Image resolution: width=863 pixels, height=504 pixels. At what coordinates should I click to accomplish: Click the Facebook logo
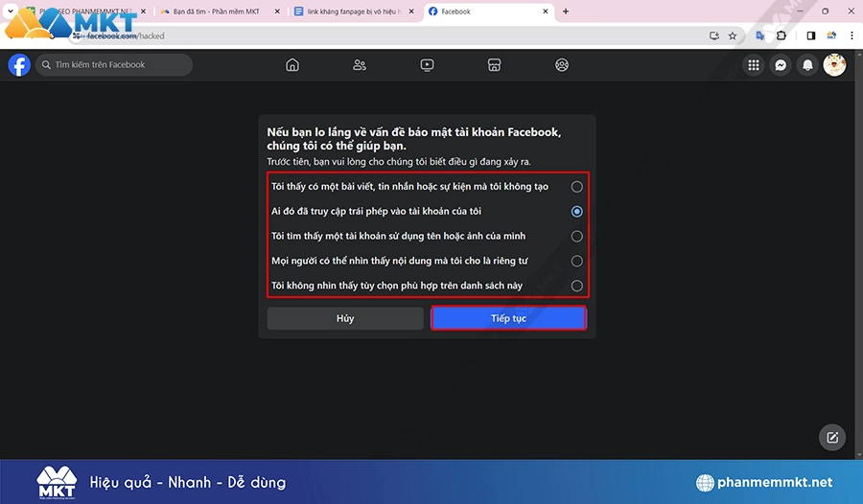click(19, 65)
